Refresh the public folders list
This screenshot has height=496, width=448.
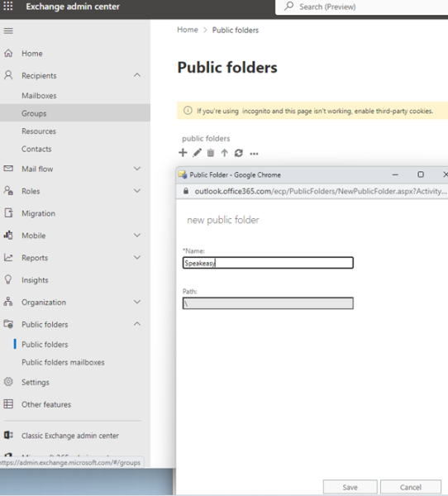pyautogui.click(x=239, y=153)
